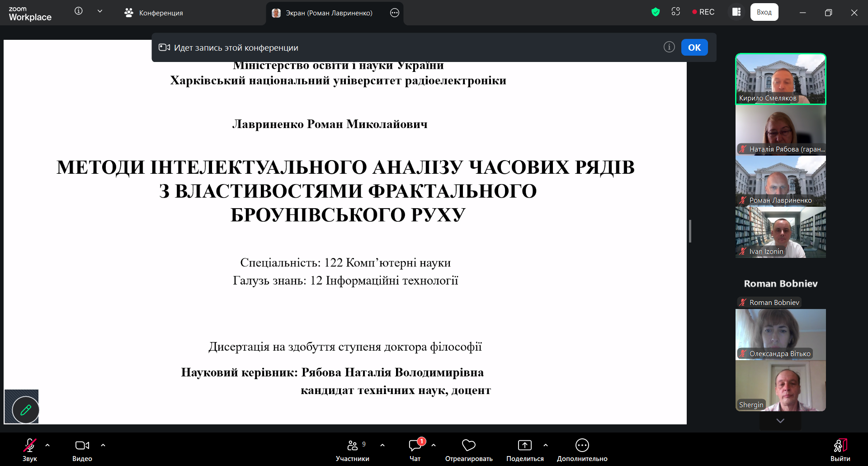Viewport: 868px width, 466px height.
Task: Open the meeting info icon beside the Zoom logo
Action: click(79, 11)
